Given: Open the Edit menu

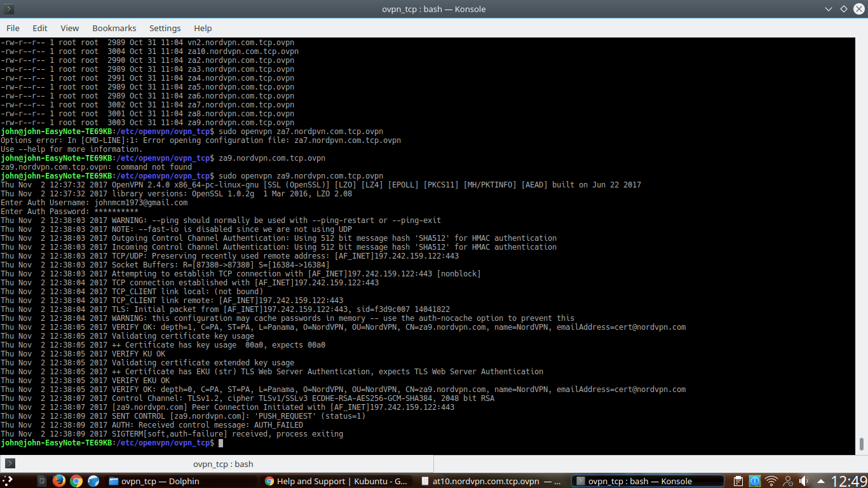Looking at the screenshot, I should coord(40,28).
